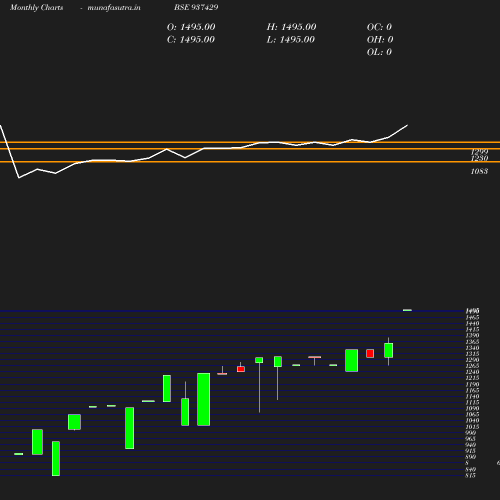Select the "OC: 0" readout
This screenshot has width=500, height=500.
(x=379, y=27)
